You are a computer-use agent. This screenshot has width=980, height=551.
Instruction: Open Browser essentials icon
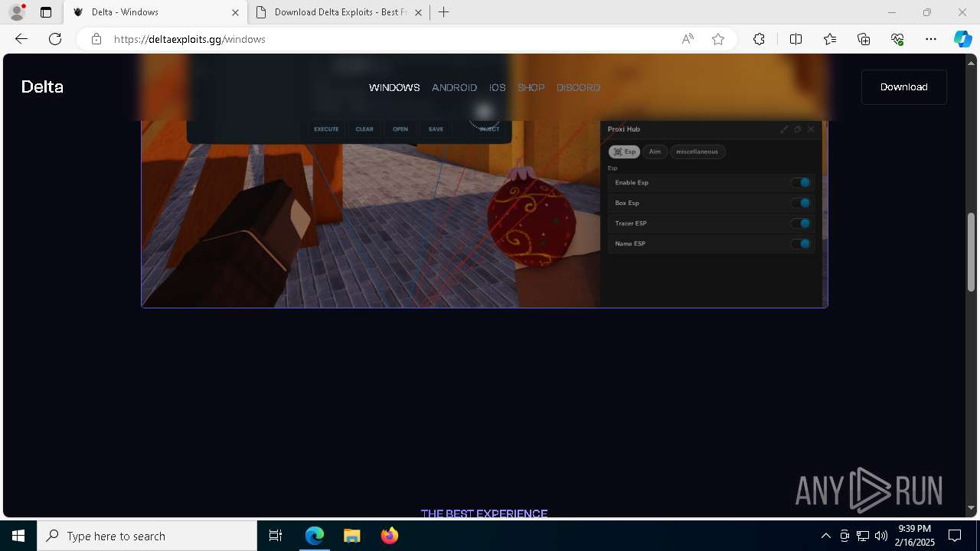897,39
